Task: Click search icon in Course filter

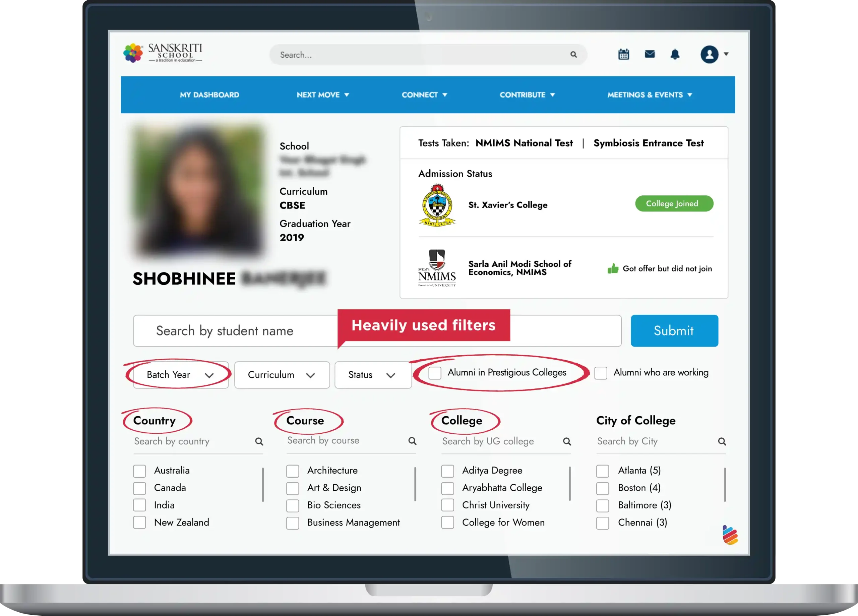Action: click(412, 441)
